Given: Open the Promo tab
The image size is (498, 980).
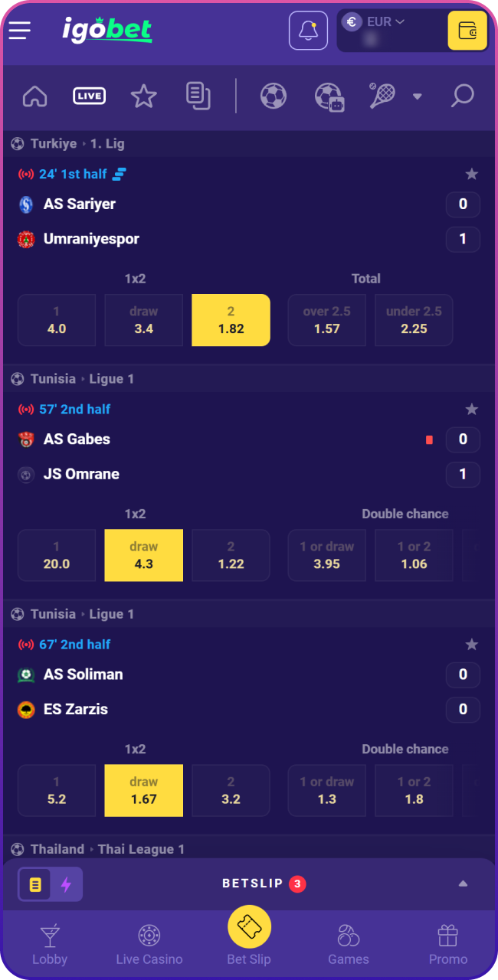Looking at the screenshot, I should (x=448, y=946).
